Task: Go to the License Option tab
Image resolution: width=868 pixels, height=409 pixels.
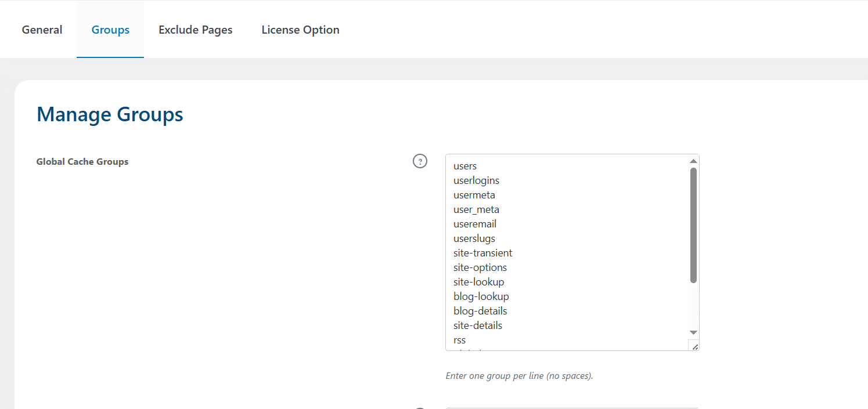Action: (300, 30)
